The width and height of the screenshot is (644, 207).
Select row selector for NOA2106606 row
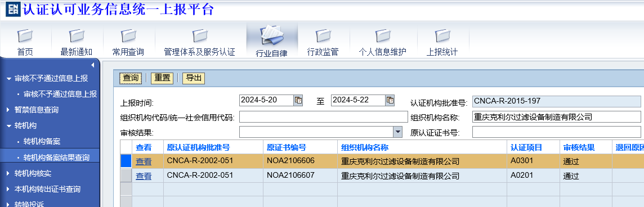pos(126,161)
